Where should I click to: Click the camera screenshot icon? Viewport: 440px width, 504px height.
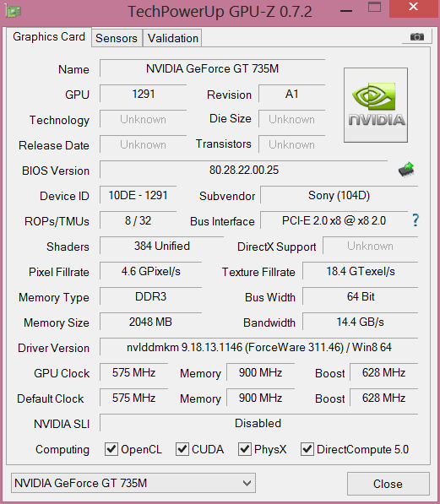pos(417,36)
